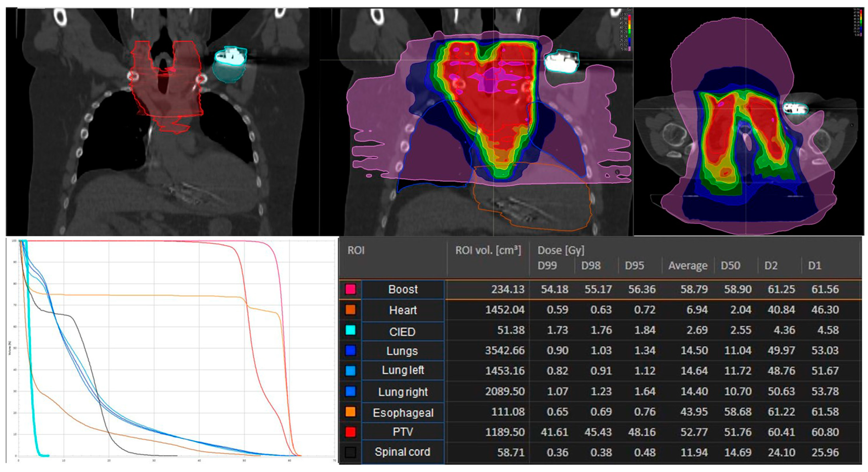The height and width of the screenshot is (472, 868).
Task: Click the D95 dose column header
Action: pos(634,266)
